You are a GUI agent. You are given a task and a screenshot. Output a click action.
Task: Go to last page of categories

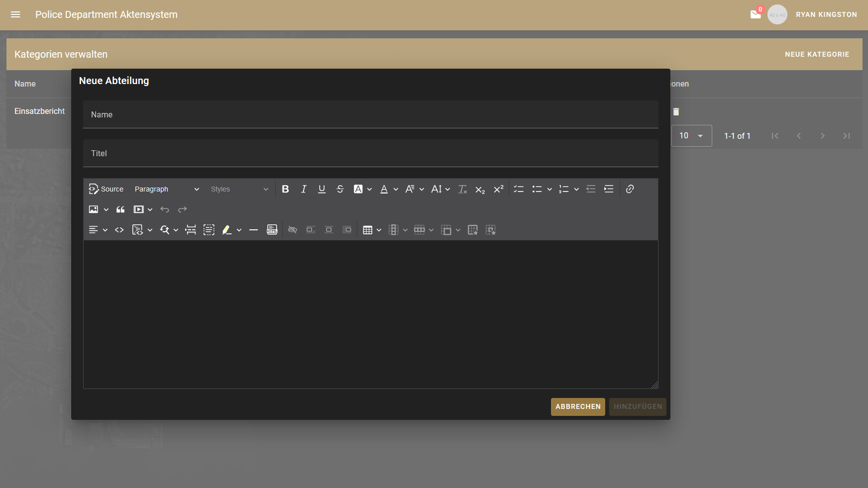(x=847, y=136)
